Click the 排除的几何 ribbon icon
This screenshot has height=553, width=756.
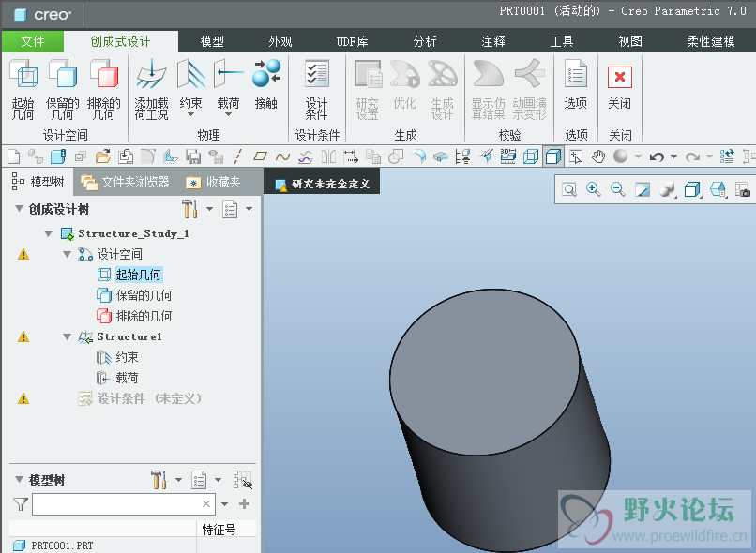[x=104, y=74]
